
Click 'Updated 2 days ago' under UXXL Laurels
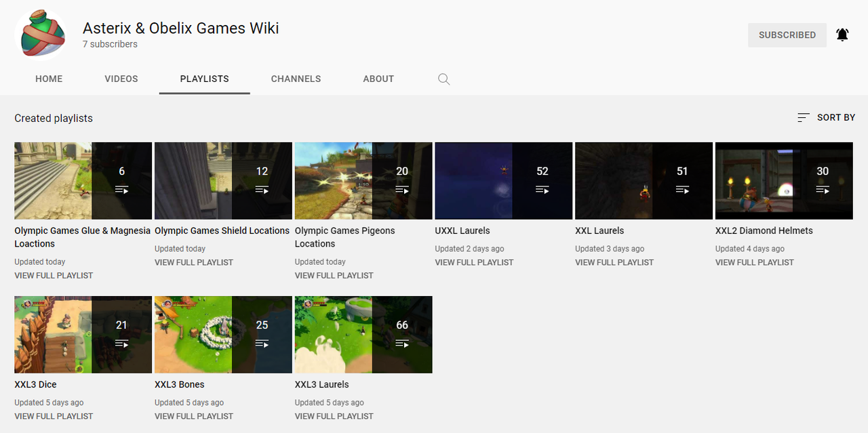tap(469, 249)
